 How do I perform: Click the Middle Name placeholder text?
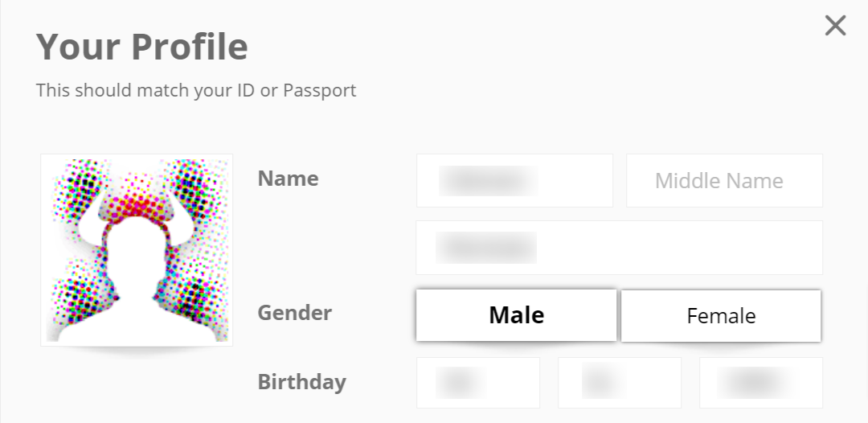tap(719, 180)
